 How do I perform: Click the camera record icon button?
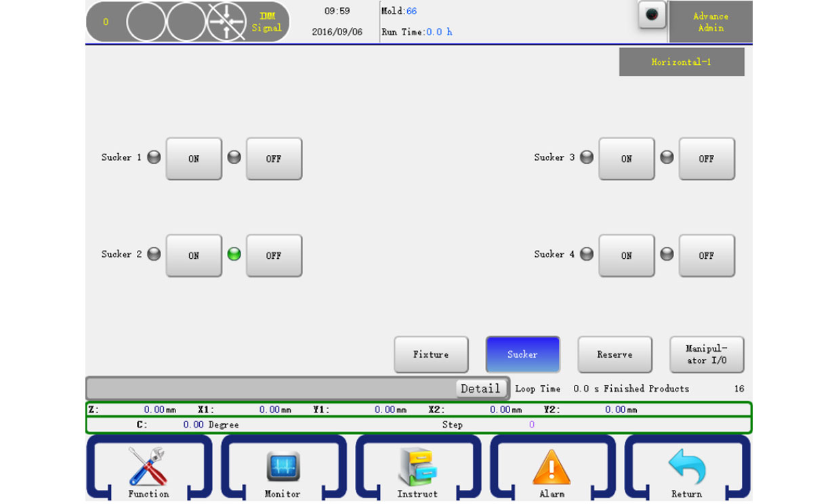652,16
